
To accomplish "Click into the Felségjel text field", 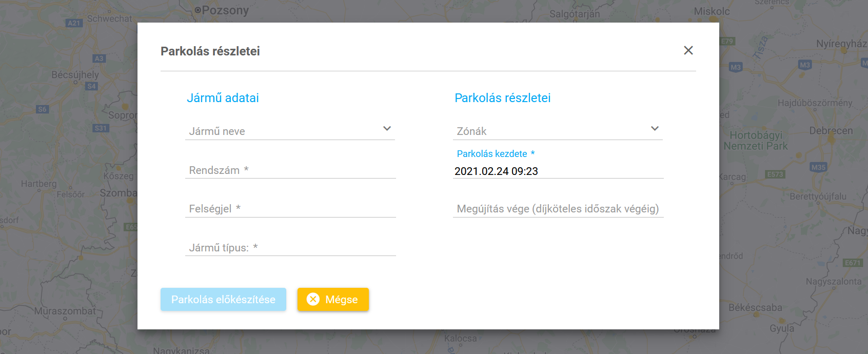I will pos(290,209).
